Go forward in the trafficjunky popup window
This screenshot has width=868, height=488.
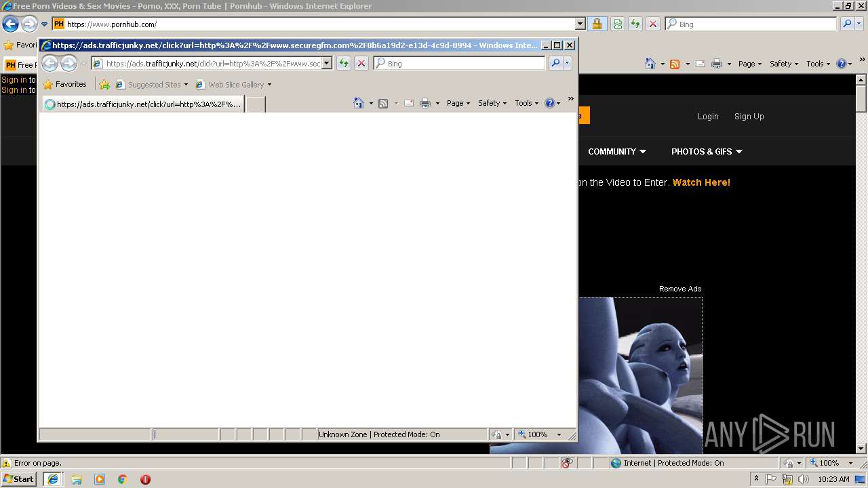click(x=68, y=64)
